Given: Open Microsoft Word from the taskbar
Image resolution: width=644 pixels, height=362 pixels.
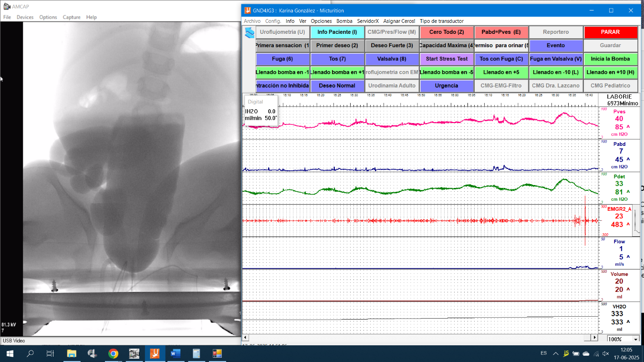Looking at the screenshot, I should pyautogui.click(x=175, y=353).
